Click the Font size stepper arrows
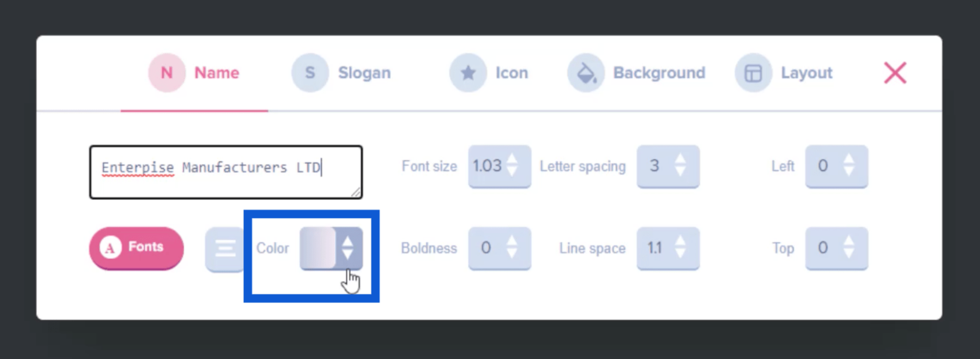The image size is (980, 359). [512, 166]
